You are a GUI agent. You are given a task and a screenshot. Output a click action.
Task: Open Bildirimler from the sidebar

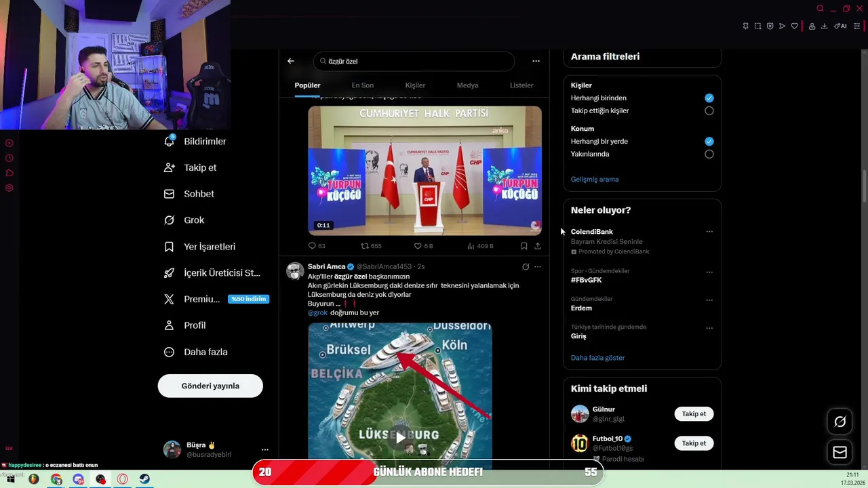coord(195,142)
